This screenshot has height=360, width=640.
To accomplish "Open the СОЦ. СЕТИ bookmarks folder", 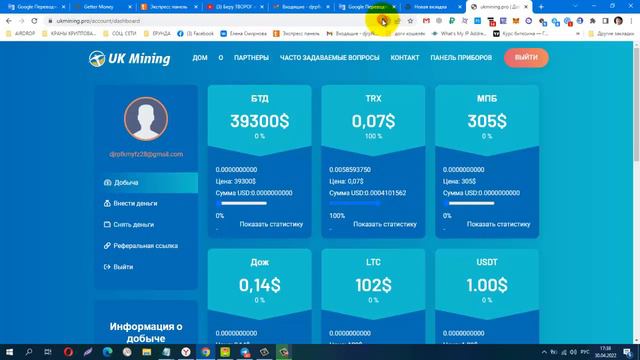I will (120, 33).
